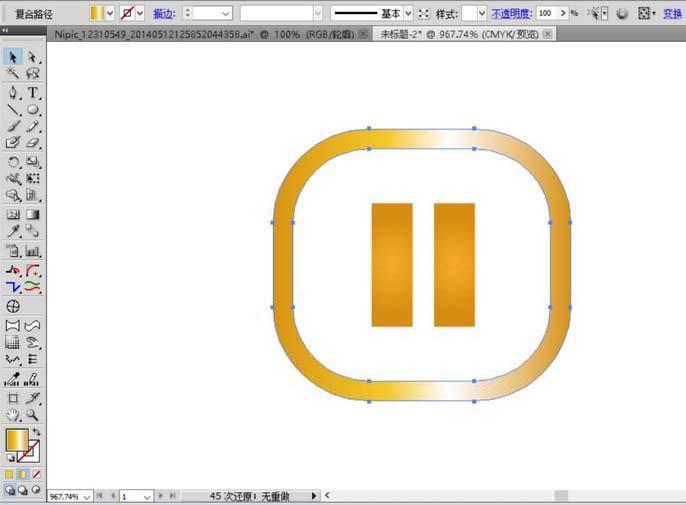Switch the paint to Gradient mode
686x505 pixels.
coord(24,474)
